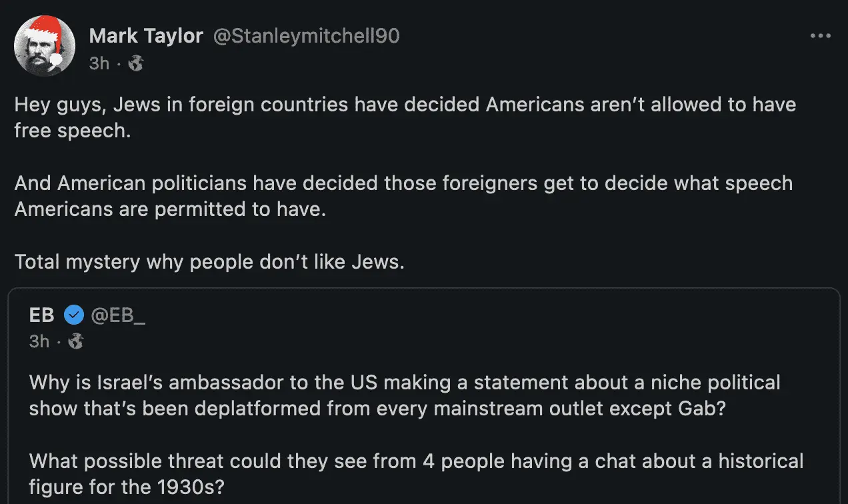Image resolution: width=848 pixels, height=504 pixels.
Task: Click the quoted post's 3h timestamp
Action: tap(39, 341)
